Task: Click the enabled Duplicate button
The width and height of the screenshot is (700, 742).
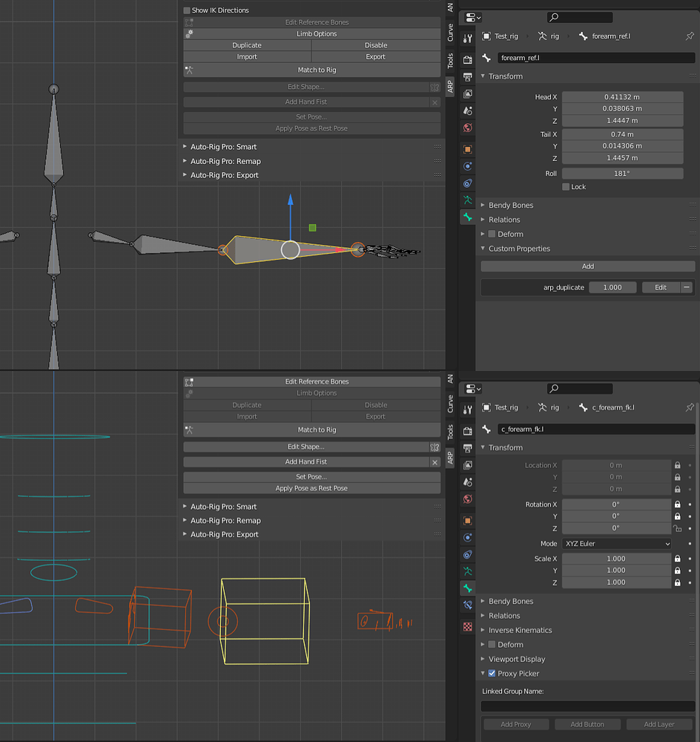Action: point(247,45)
